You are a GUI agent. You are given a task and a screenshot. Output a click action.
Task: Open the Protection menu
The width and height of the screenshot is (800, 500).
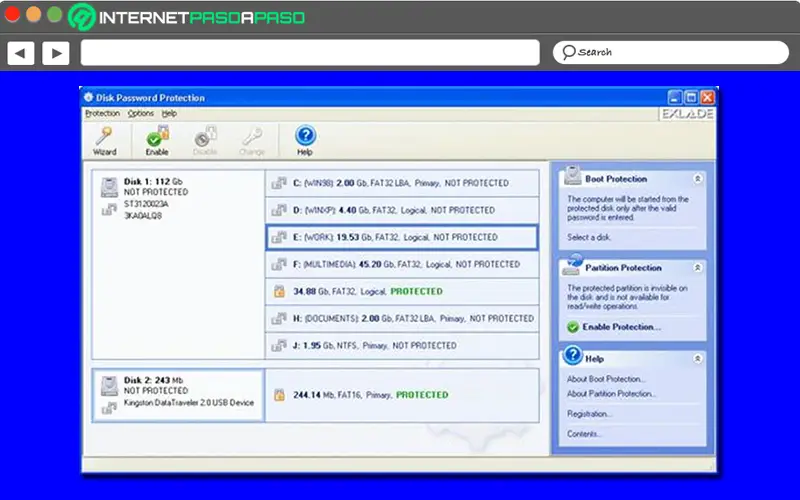coord(103,113)
